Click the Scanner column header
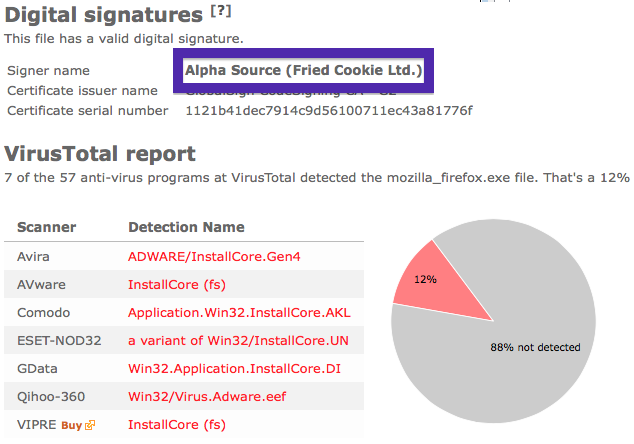The image size is (634, 444). click(46, 227)
